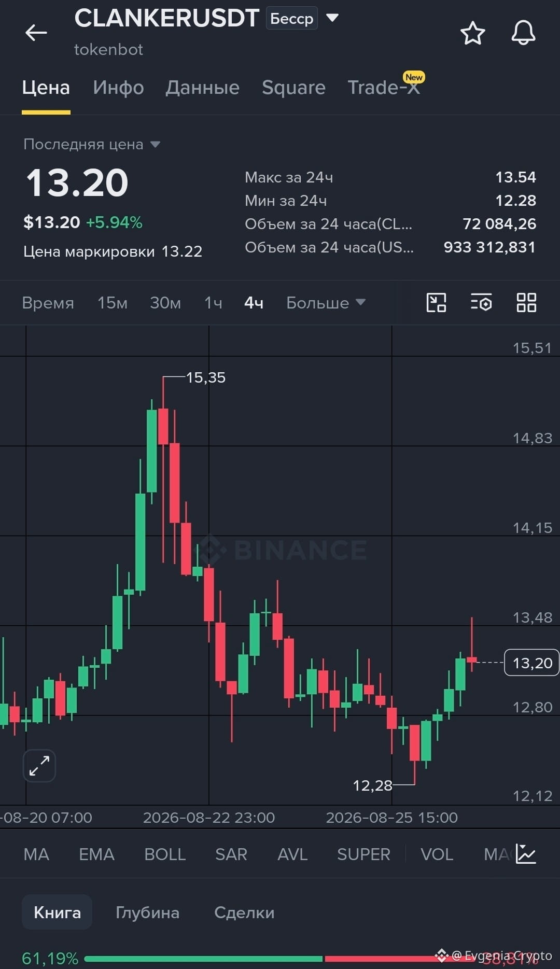Open chart settings list icon
The height and width of the screenshot is (969, 560).
(481, 302)
